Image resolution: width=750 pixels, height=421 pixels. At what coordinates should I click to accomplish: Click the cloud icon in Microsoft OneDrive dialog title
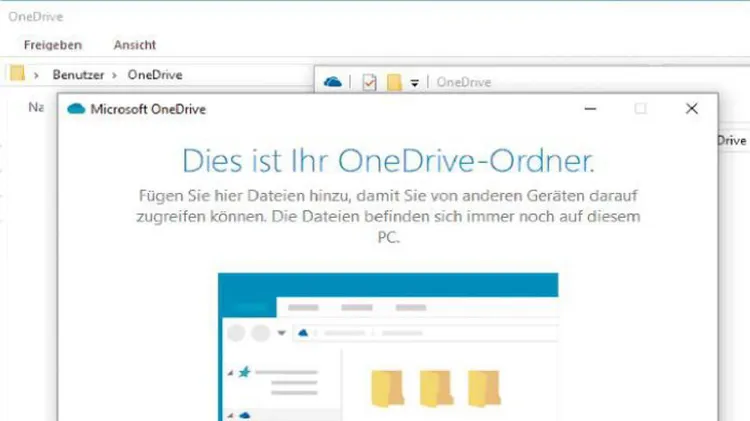(76, 109)
